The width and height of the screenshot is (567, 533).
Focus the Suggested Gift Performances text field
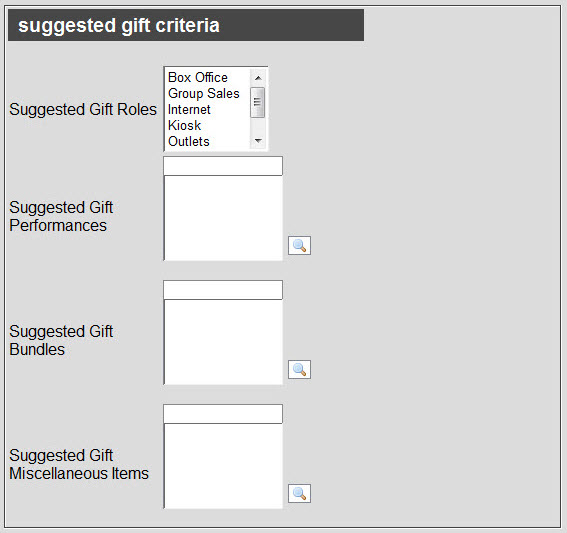[223, 166]
